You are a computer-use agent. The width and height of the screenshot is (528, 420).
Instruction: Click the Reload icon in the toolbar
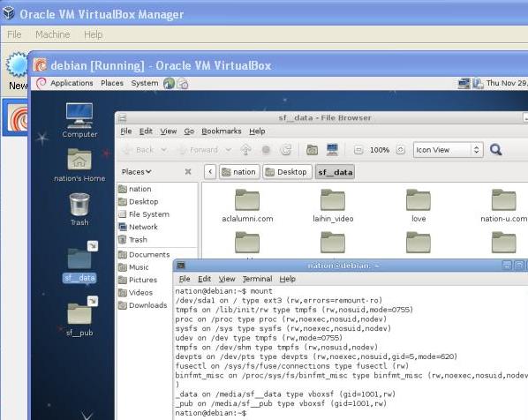coord(286,150)
